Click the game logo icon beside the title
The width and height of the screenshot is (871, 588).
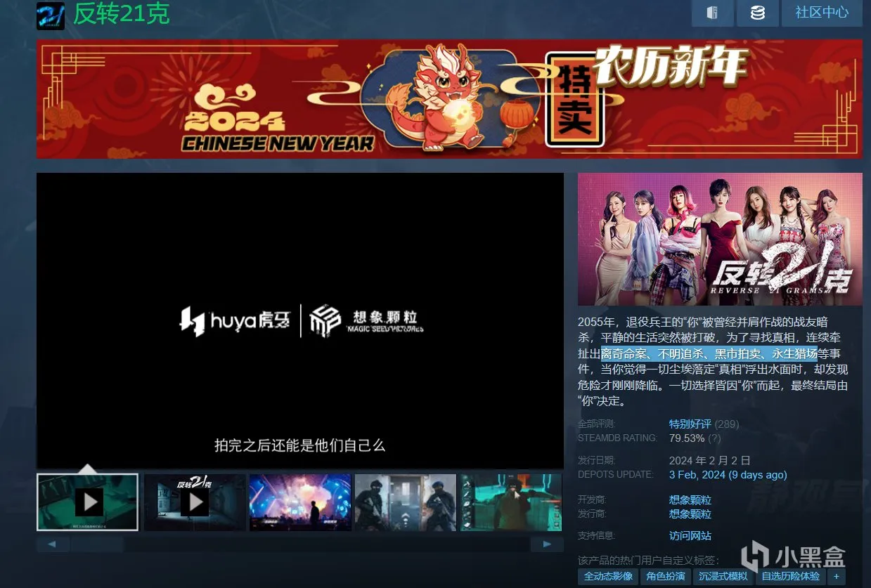point(51,15)
